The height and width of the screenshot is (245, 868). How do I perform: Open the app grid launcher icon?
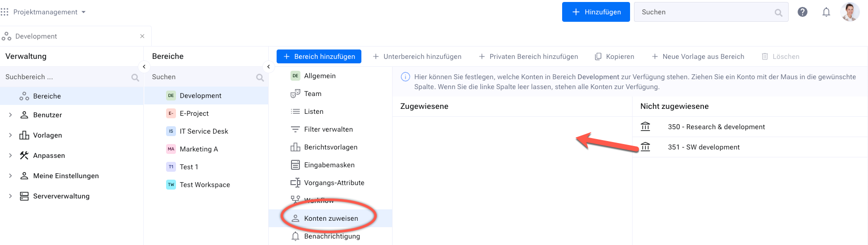coord(5,12)
